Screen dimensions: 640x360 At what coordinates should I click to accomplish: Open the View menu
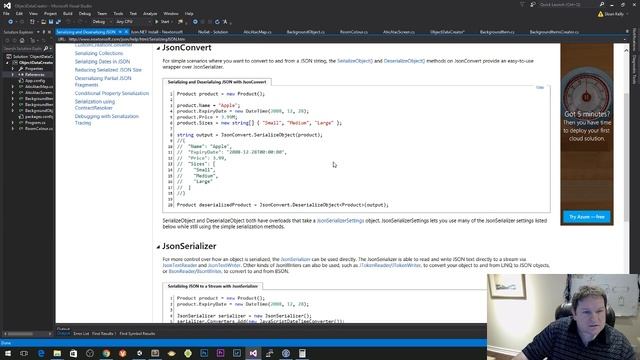(33, 13)
